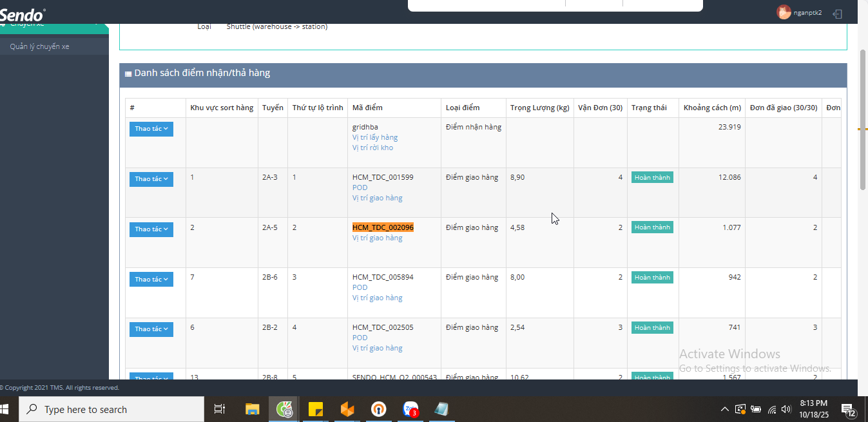This screenshot has height=422, width=868.
Task: Open Quản lý chuyến xe in sidebar
Action: click(39, 46)
